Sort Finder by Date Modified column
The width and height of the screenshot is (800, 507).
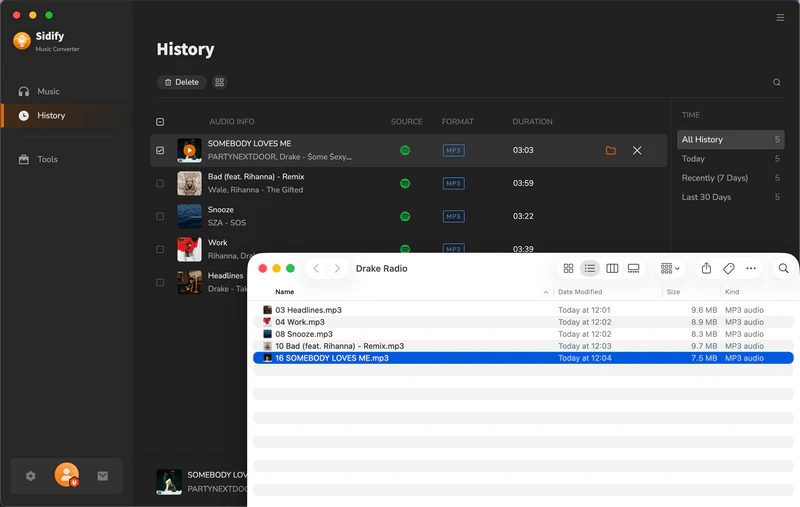click(x=580, y=292)
